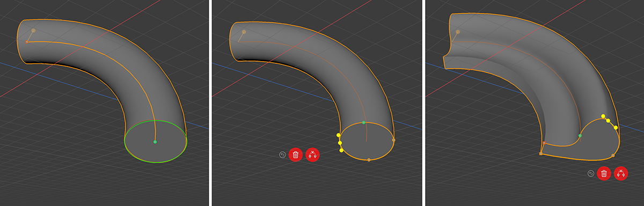Click the red remove-nodes icon in right panel

pos(621,173)
